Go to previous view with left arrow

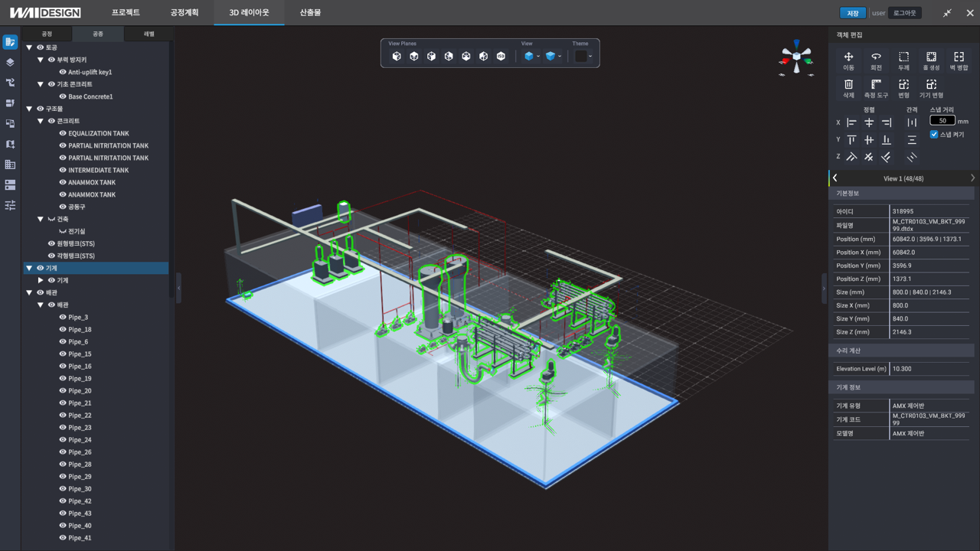(x=835, y=178)
